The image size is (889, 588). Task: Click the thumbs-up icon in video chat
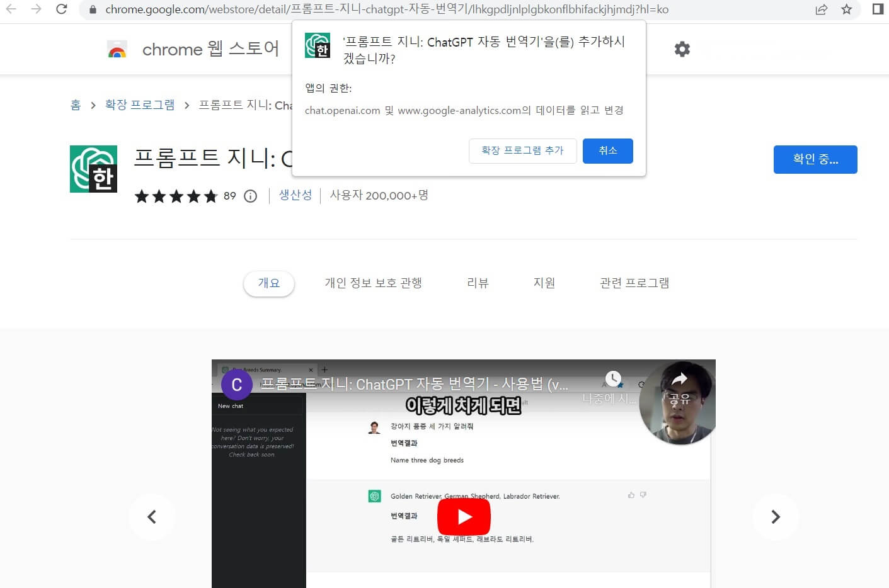[631, 495]
